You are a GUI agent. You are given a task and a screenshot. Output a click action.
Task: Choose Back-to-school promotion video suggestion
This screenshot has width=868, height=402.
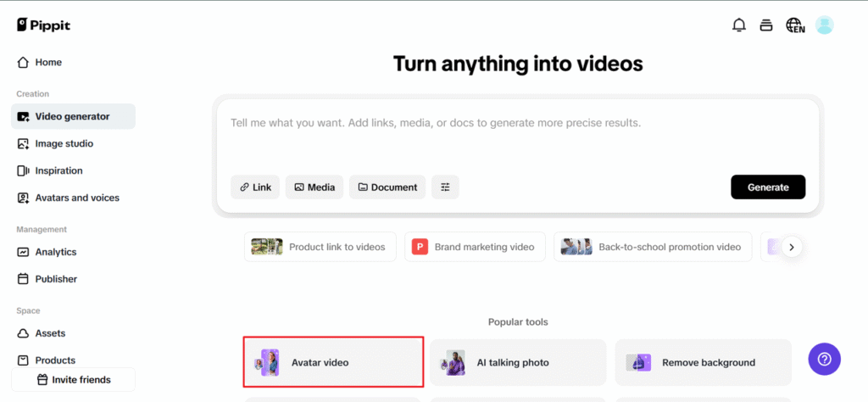tap(653, 247)
